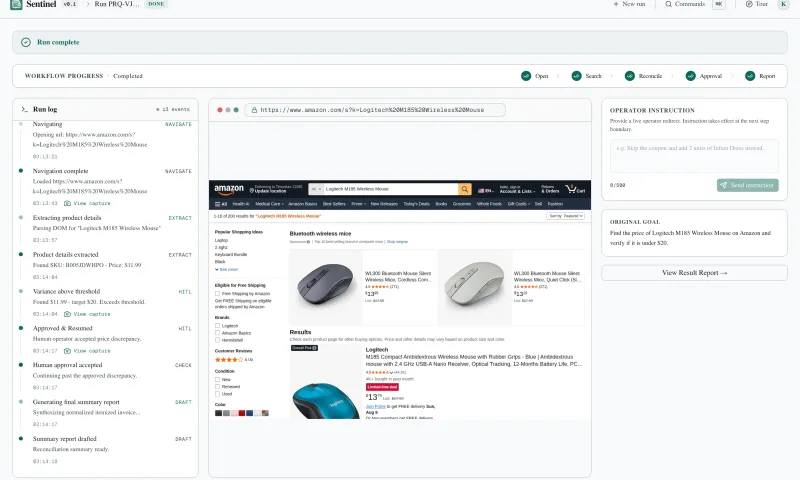Expand See more shopping ideas
Viewport: 800px width, 480px height.
226,269
